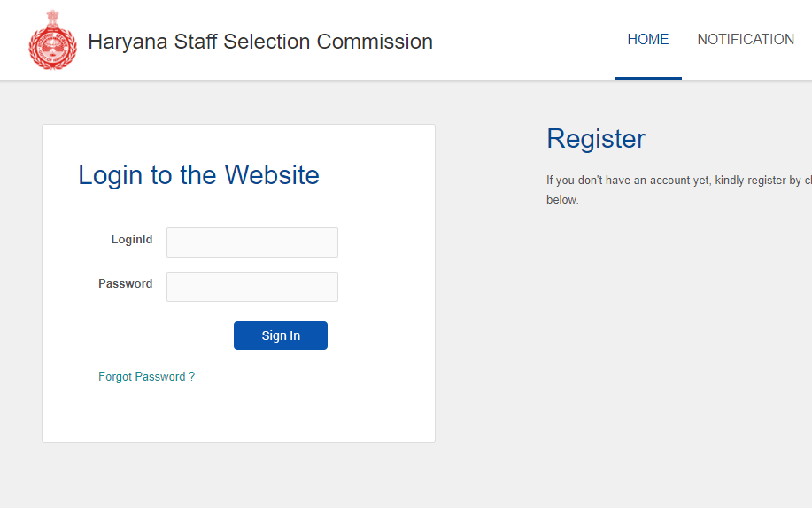The height and width of the screenshot is (508, 812).
Task: Click empty space in white header bar
Action: point(522,40)
